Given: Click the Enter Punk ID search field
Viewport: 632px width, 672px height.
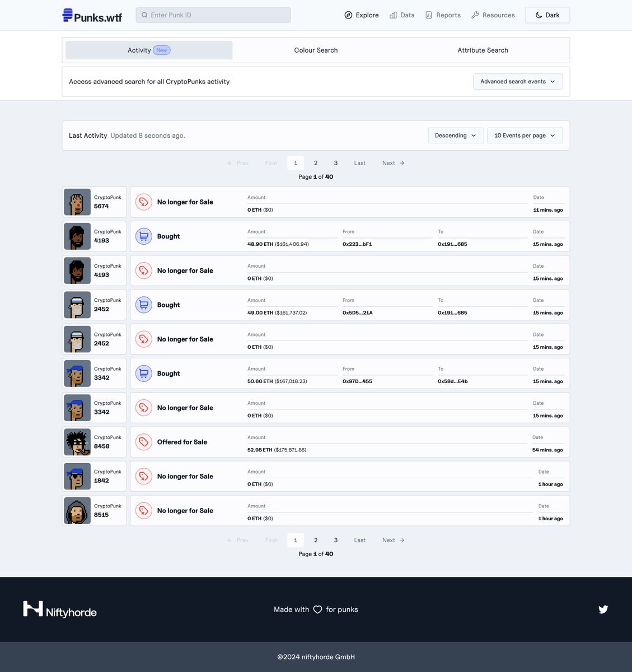Looking at the screenshot, I should [213, 15].
